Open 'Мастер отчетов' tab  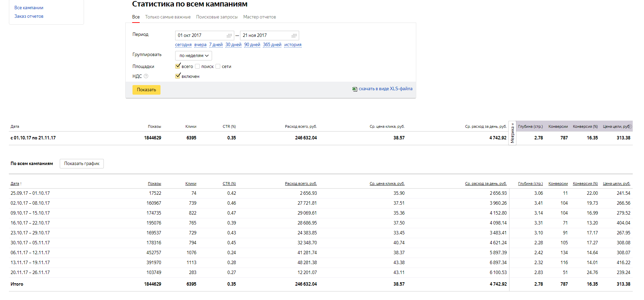point(260,17)
